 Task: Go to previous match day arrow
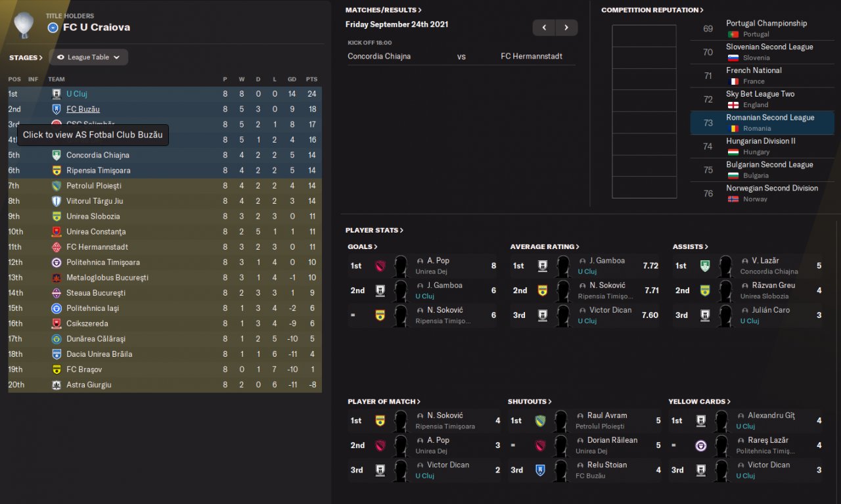pyautogui.click(x=544, y=28)
